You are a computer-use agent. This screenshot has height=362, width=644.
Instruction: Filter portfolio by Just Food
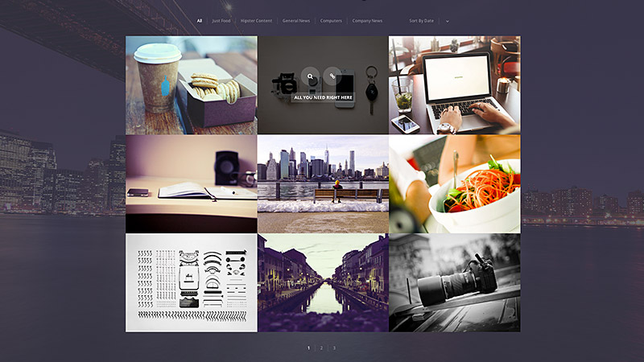[x=221, y=21]
